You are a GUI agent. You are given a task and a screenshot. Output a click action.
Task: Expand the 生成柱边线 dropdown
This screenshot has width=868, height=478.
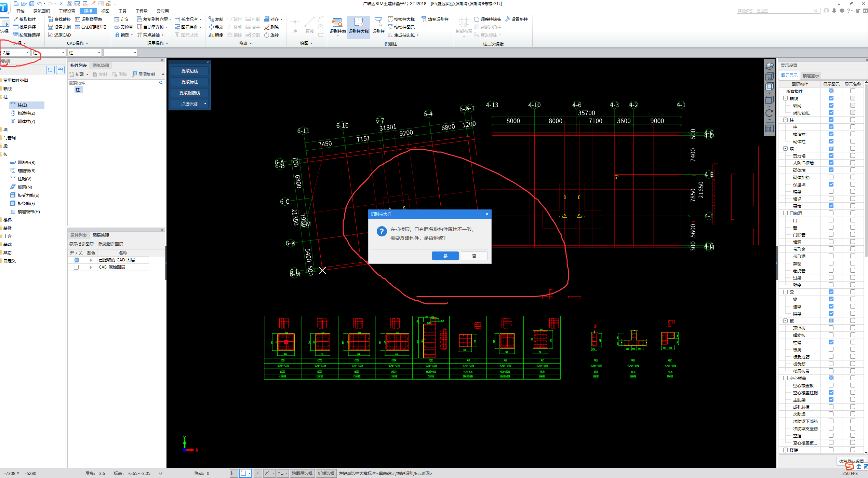[x=417, y=35]
